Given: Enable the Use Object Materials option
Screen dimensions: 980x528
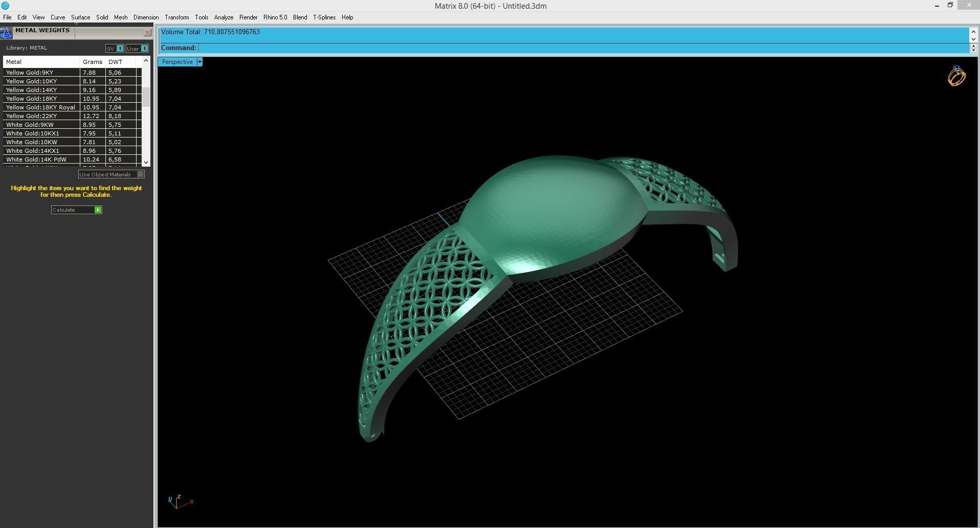Looking at the screenshot, I should click(x=112, y=174).
